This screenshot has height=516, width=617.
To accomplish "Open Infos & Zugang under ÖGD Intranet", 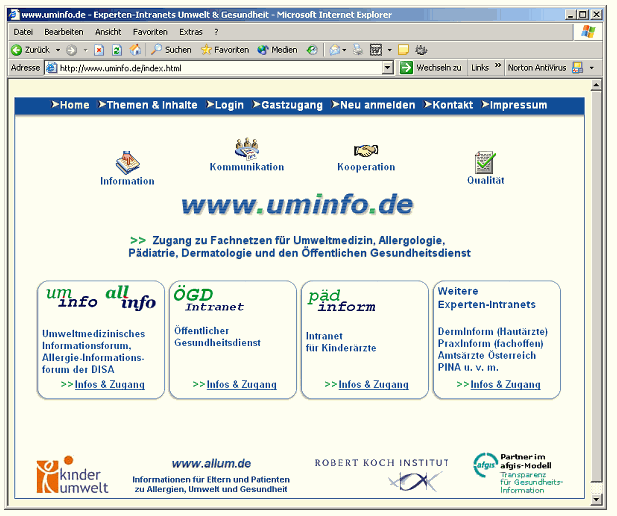I will pos(242,384).
